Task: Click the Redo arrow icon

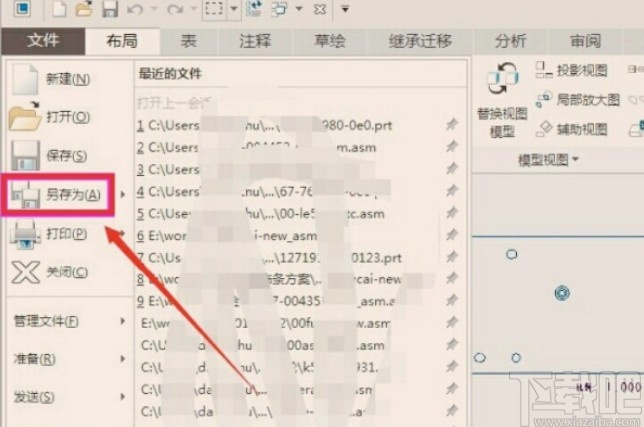Action: tap(175, 9)
